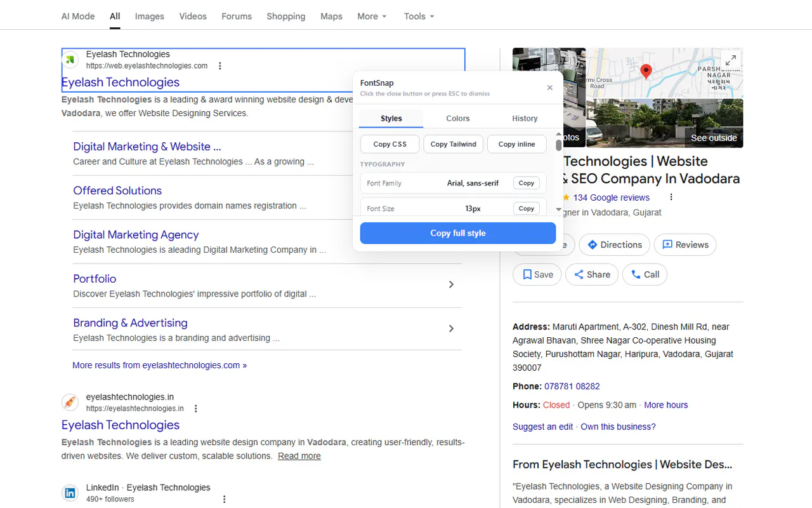Copy the Font Size value
812x508 pixels.
[527, 208]
